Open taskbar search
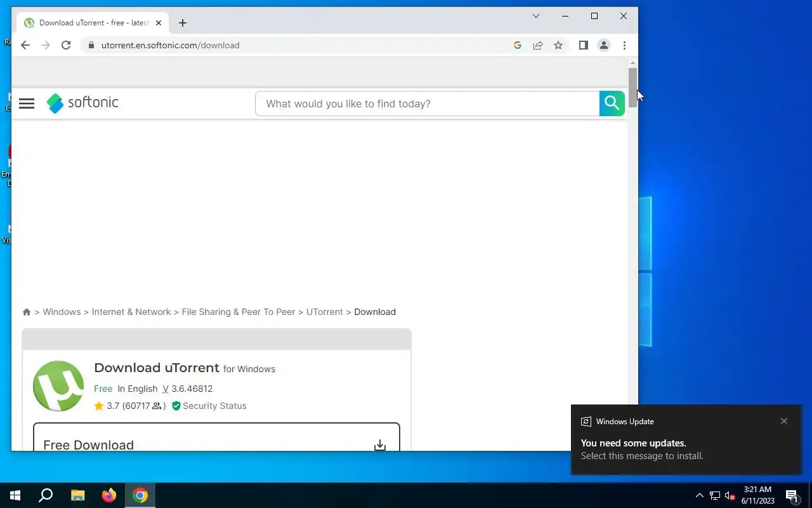The height and width of the screenshot is (508, 812). pyautogui.click(x=46, y=495)
